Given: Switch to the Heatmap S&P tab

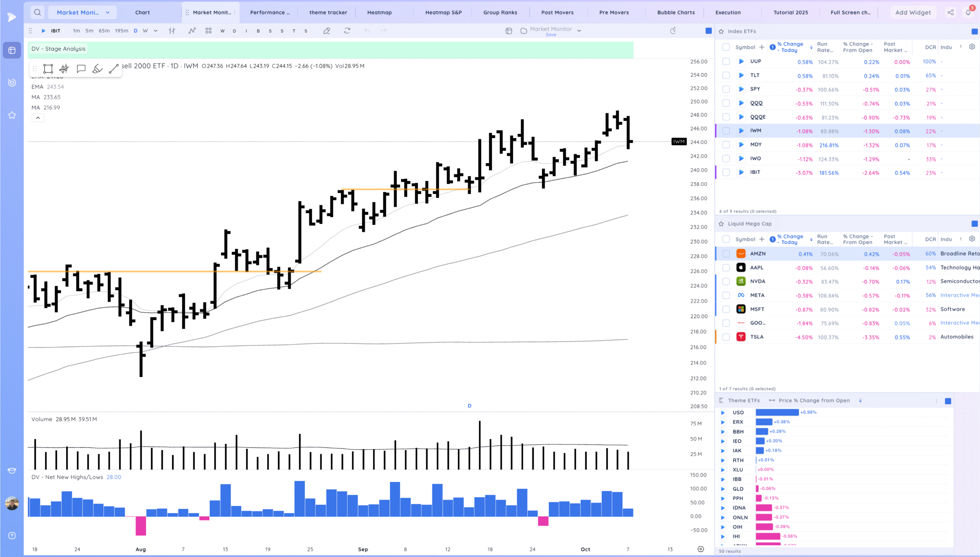Looking at the screenshot, I should (443, 12).
